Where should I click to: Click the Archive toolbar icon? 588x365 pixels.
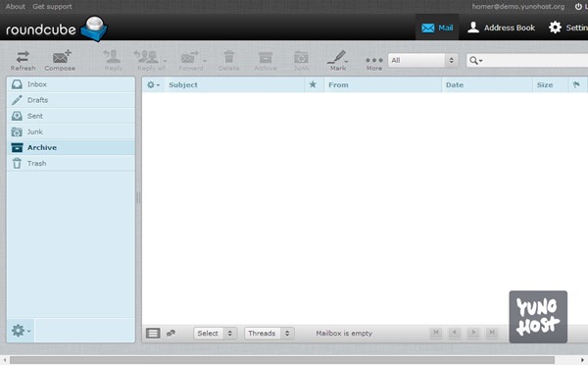coord(266,61)
